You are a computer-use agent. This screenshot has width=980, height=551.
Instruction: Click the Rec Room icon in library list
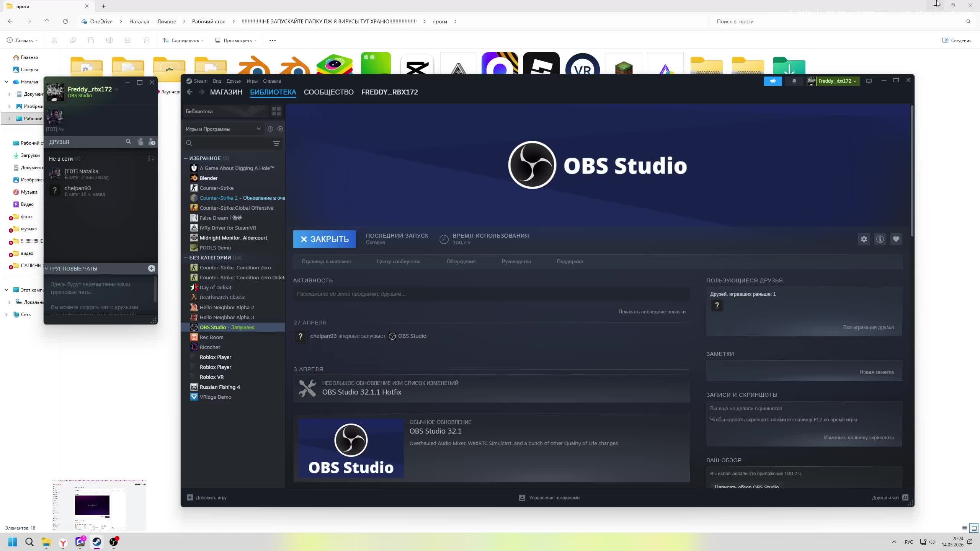click(x=194, y=337)
